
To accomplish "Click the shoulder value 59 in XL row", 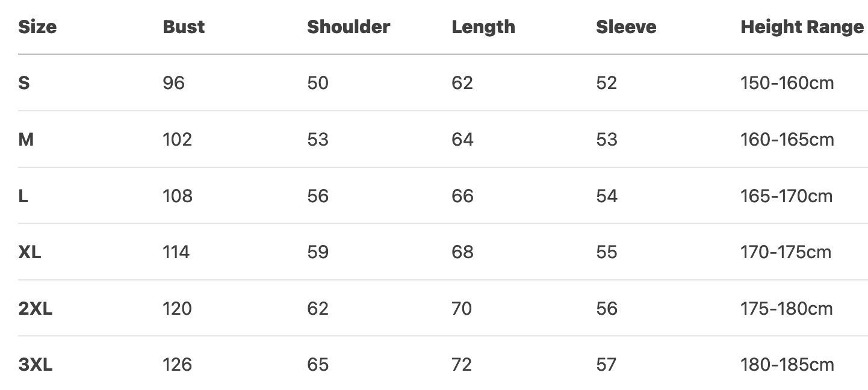I will 318,252.
